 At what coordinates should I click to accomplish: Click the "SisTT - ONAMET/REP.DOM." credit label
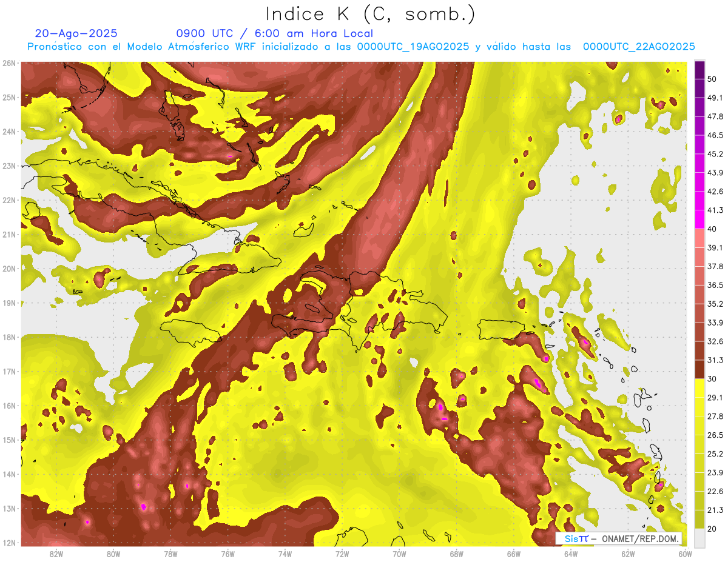[619, 538]
